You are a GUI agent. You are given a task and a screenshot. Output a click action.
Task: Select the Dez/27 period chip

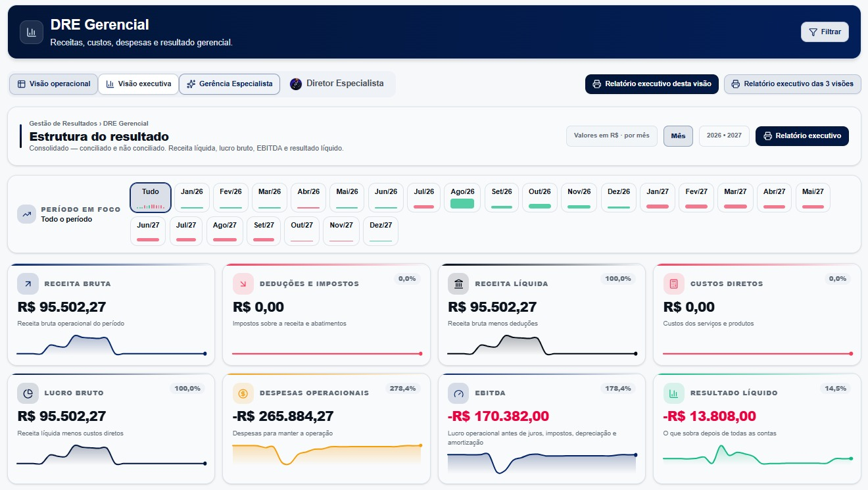pos(381,231)
